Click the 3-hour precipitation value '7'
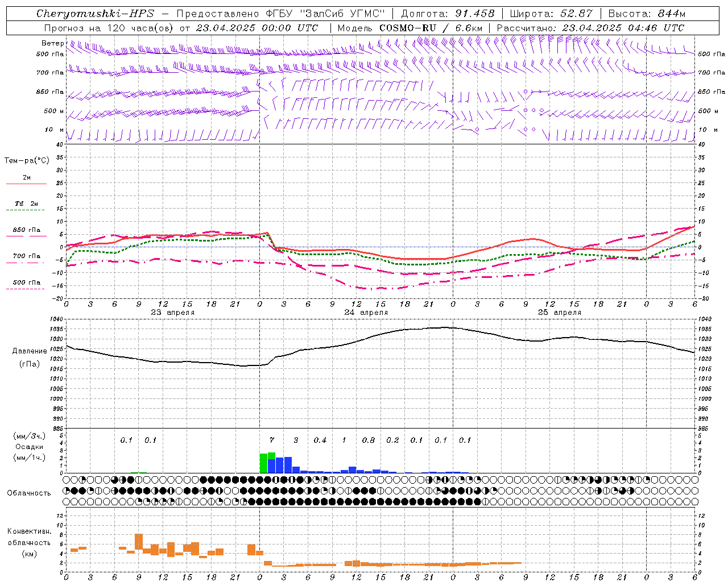 click(272, 440)
